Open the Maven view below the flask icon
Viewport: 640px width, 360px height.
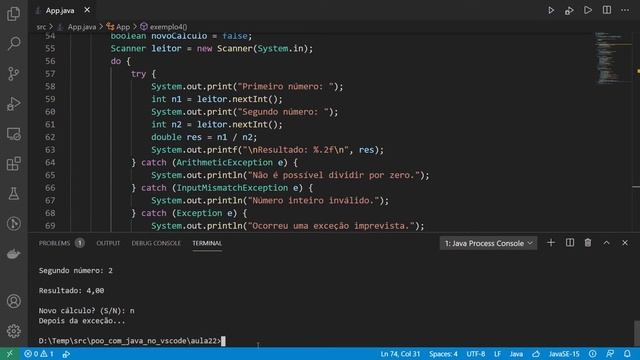tap(13, 224)
